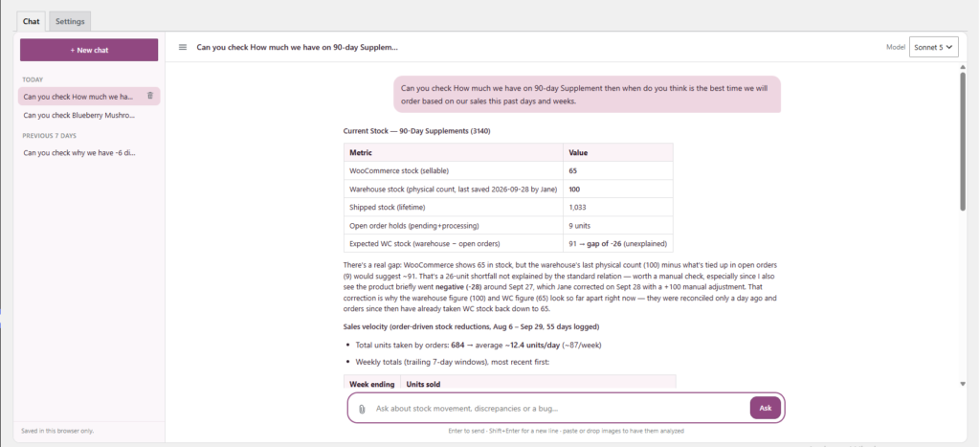Click the Weekly totals bullet line

coord(453,362)
